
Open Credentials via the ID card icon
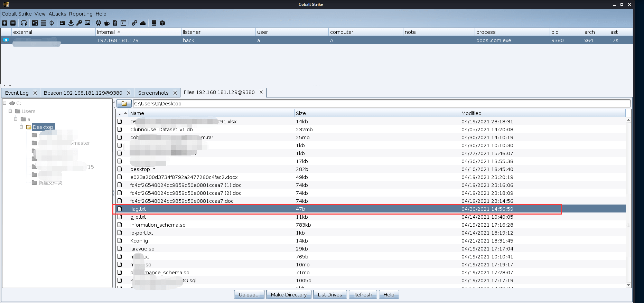point(63,23)
